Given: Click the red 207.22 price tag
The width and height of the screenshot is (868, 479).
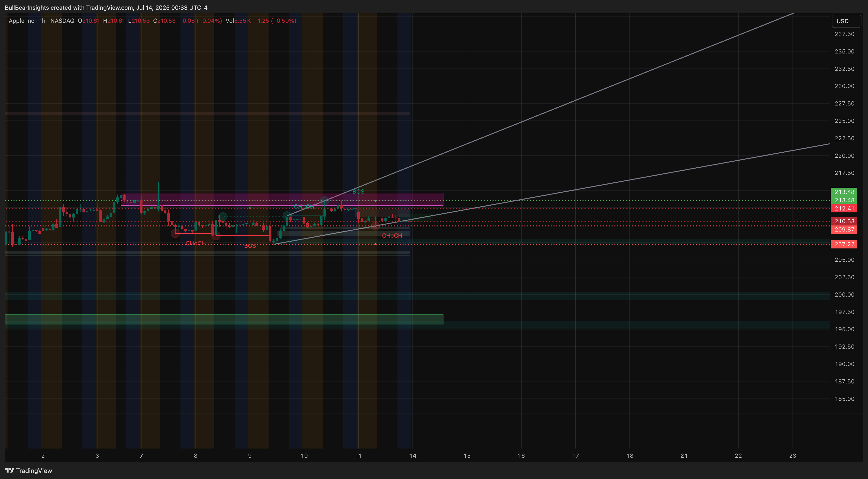Looking at the screenshot, I should [844, 244].
